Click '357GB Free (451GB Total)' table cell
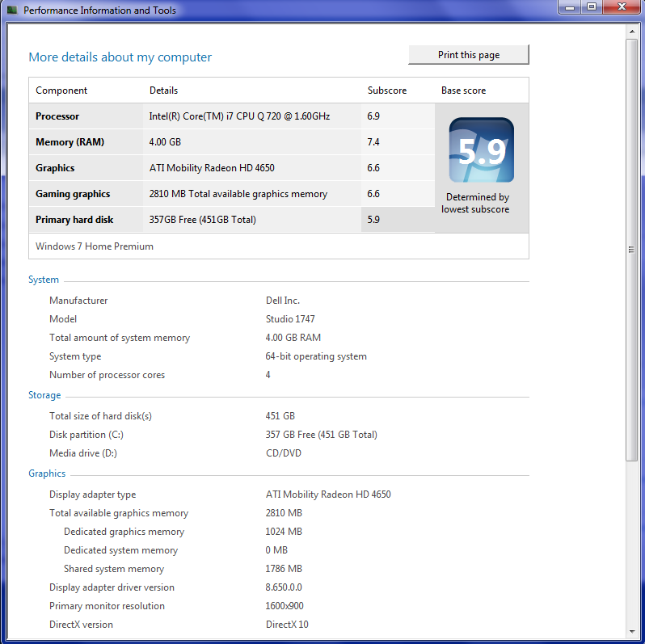This screenshot has width=645, height=644. point(202,220)
